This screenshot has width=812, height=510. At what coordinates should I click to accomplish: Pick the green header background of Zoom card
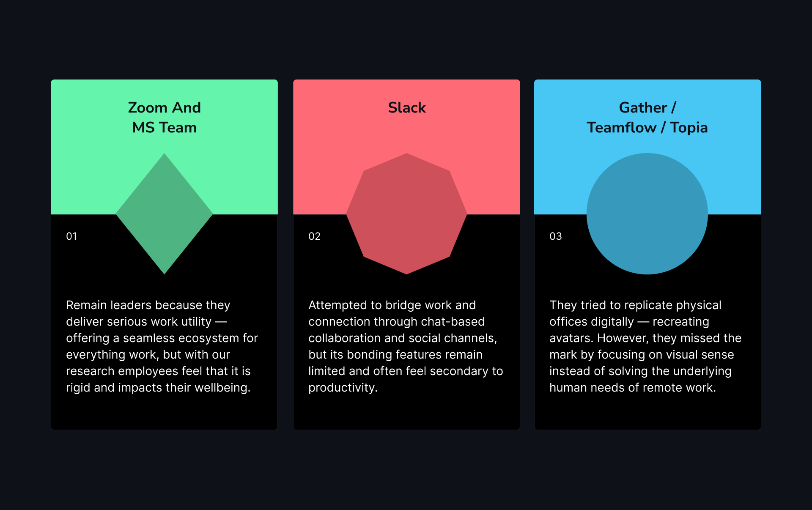click(85, 169)
